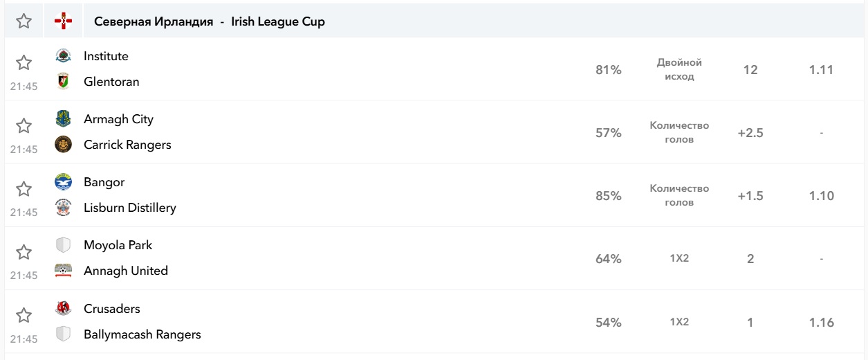Star the Institute vs Glentoran match
Viewport: 868px width, 360px height.
pos(24,63)
